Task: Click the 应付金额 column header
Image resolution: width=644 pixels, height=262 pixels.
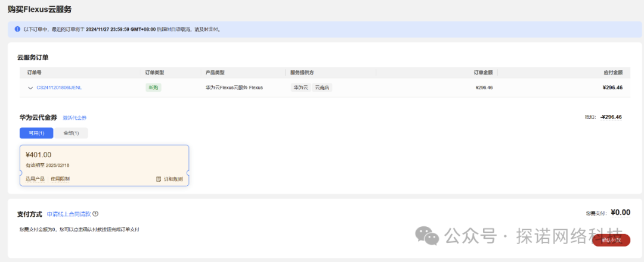Action: tap(613, 73)
